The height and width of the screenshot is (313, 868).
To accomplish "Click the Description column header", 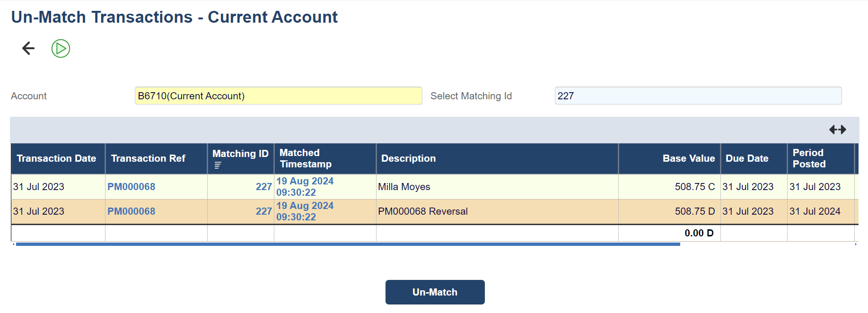I will (408, 158).
